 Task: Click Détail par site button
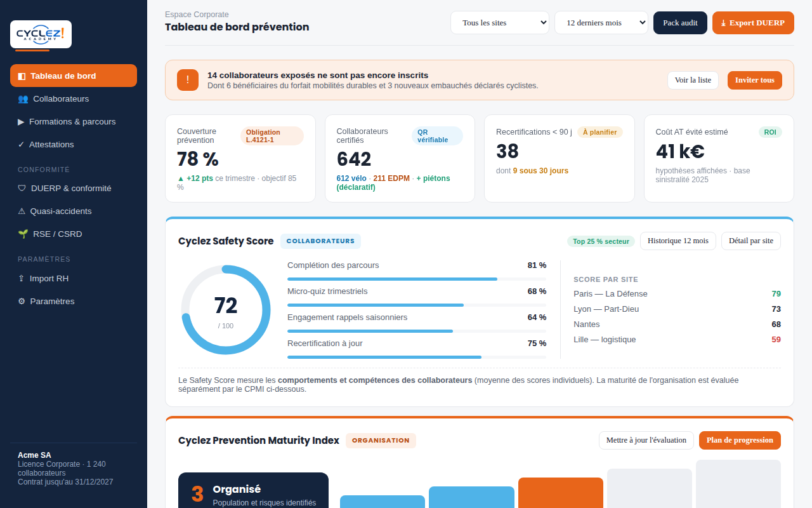(x=751, y=241)
